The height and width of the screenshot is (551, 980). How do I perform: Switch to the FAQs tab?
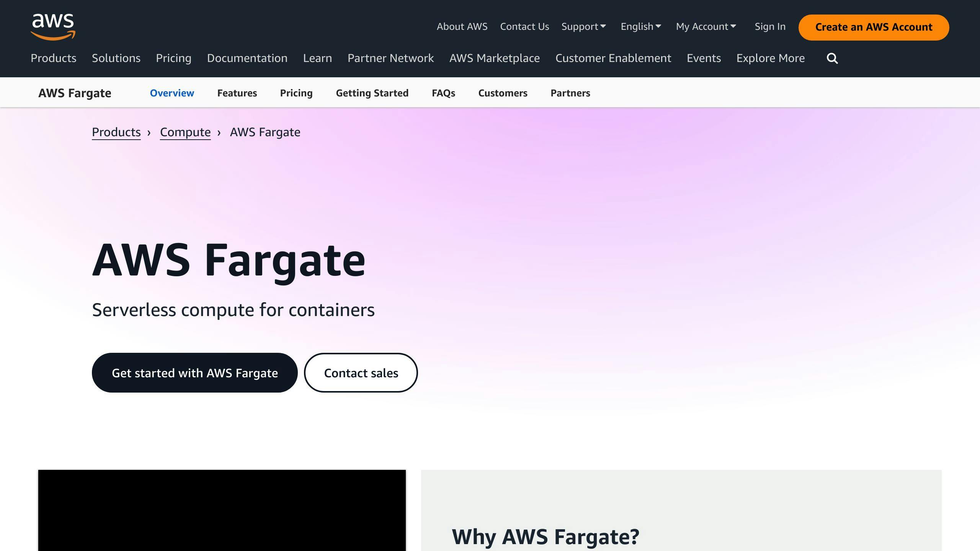coord(443,93)
